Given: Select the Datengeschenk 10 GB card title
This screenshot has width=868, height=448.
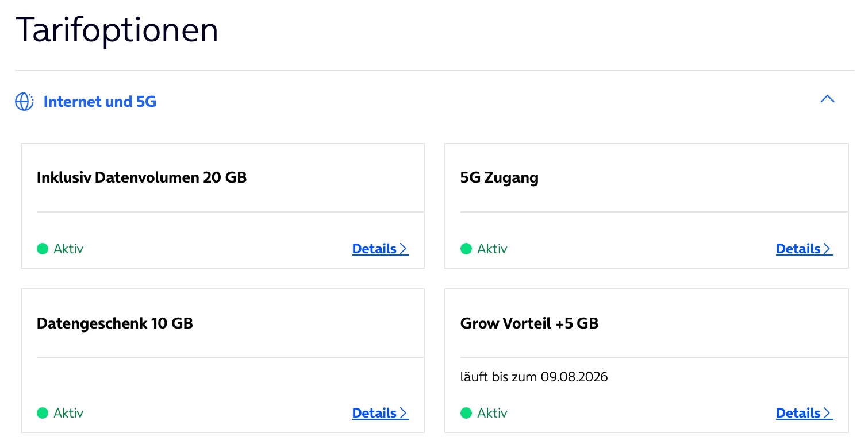Looking at the screenshot, I should tap(115, 323).
